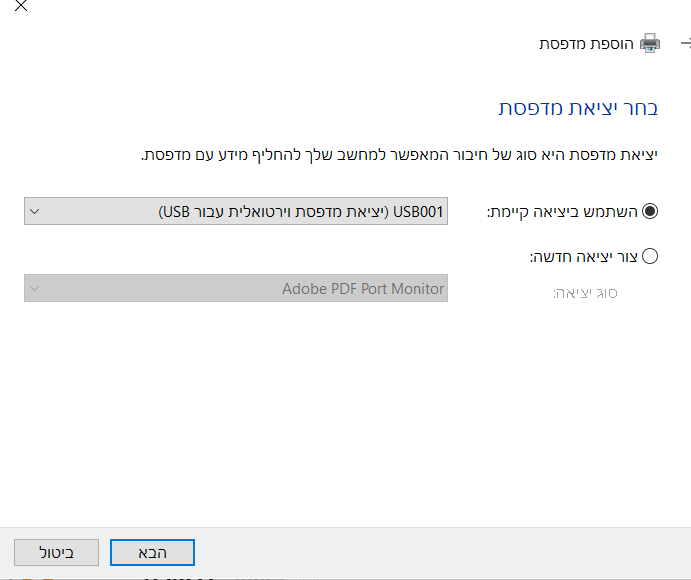691x580 pixels.
Task: Choose the 'צור יציאה חדשה' radio option
Action: 650,256
